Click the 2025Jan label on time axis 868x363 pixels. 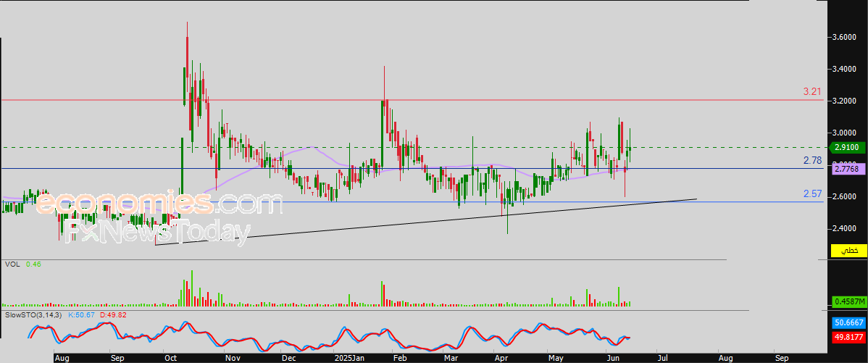click(349, 358)
